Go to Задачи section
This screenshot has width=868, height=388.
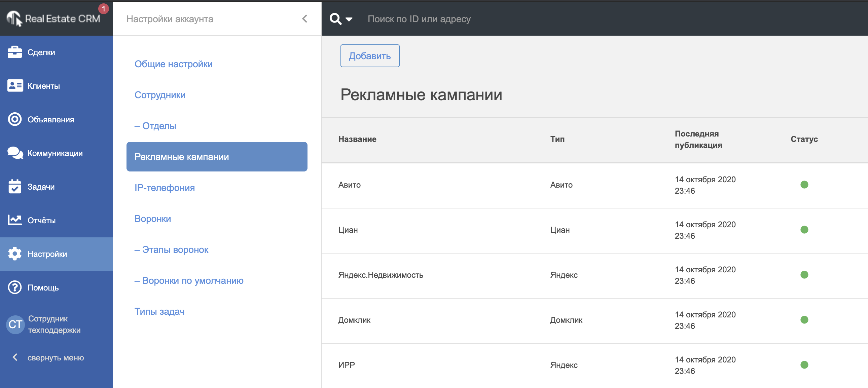41,187
